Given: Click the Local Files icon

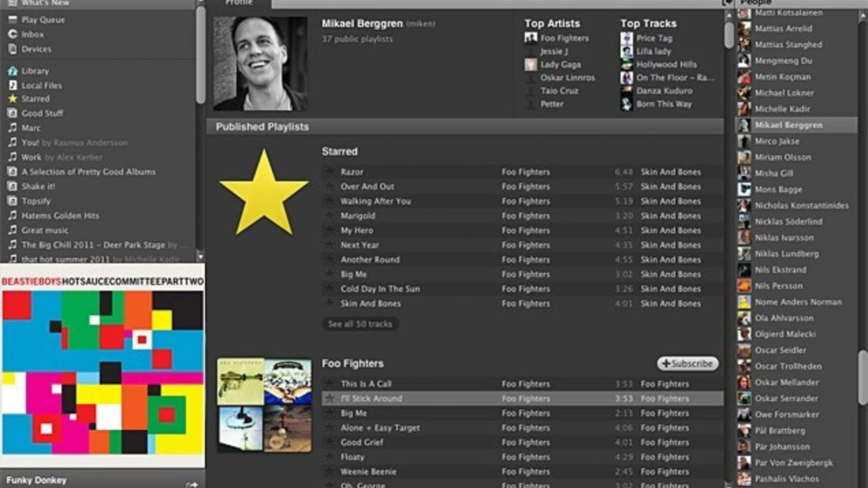Looking at the screenshot, I should click(x=12, y=85).
